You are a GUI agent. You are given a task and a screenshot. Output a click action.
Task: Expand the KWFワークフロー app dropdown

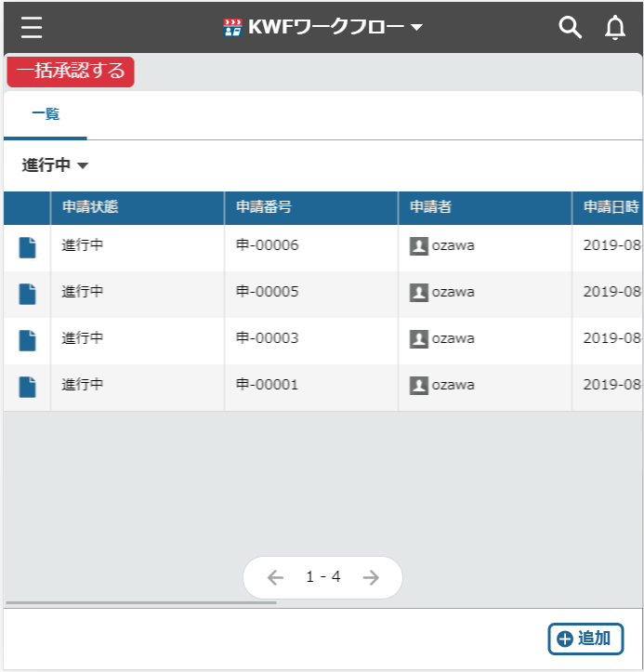[416, 28]
